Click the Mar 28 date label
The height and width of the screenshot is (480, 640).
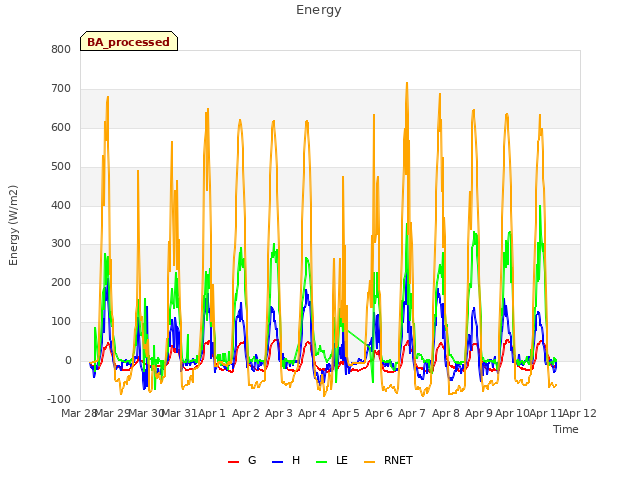[78, 413]
